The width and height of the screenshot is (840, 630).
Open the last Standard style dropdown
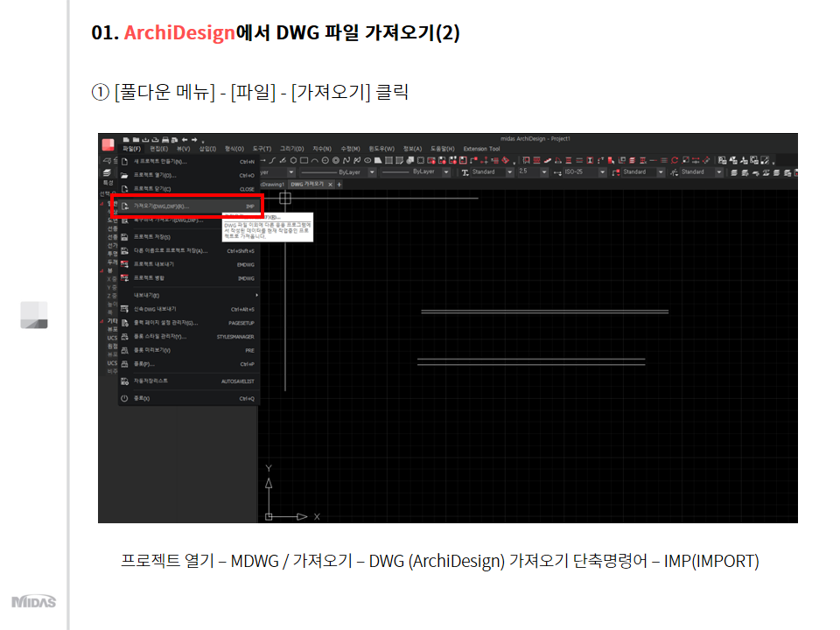tap(719, 172)
